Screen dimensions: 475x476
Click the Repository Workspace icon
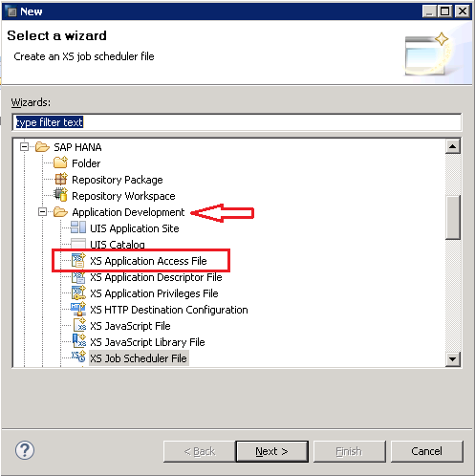coord(60,195)
